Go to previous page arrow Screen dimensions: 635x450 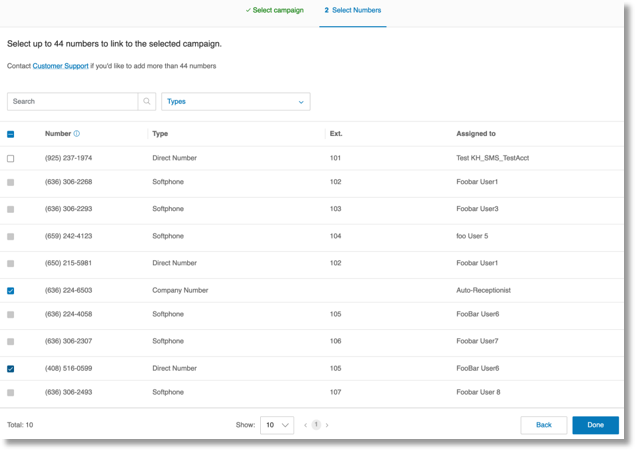pos(305,425)
